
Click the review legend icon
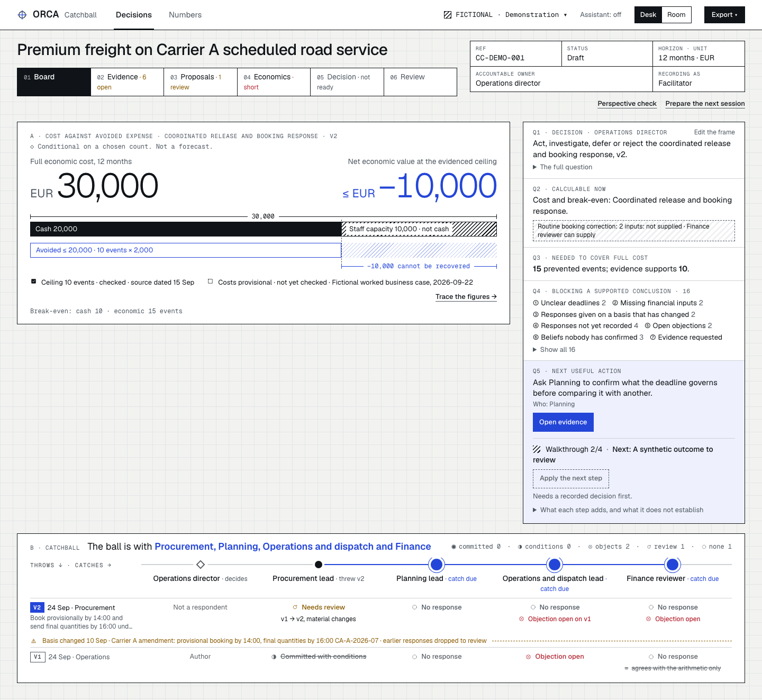649,547
